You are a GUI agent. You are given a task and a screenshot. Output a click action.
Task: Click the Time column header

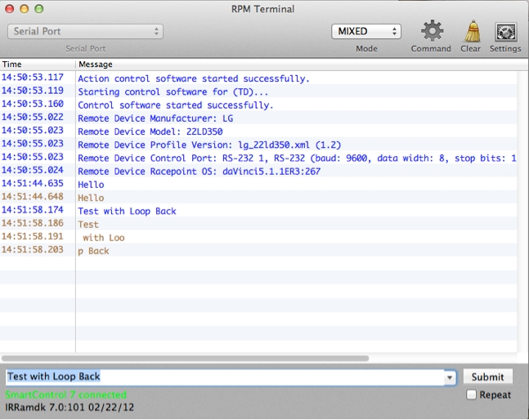[38, 64]
